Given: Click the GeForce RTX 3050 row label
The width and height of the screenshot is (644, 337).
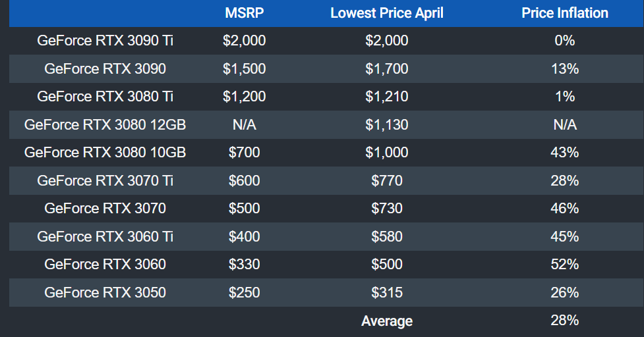Looking at the screenshot, I should click(105, 292).
